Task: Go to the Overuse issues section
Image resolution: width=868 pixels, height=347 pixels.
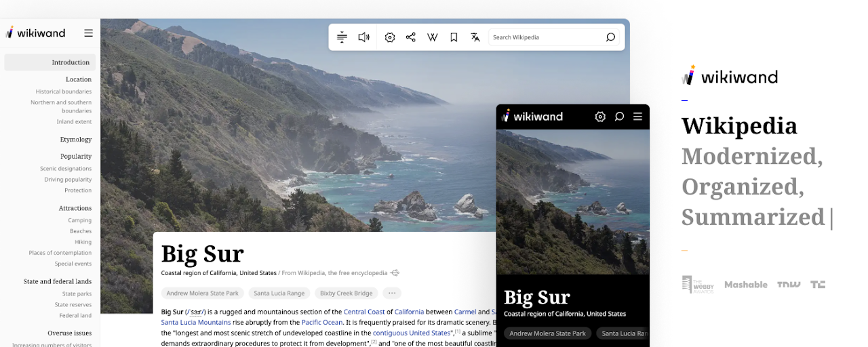Action: [x=70, y=333]
